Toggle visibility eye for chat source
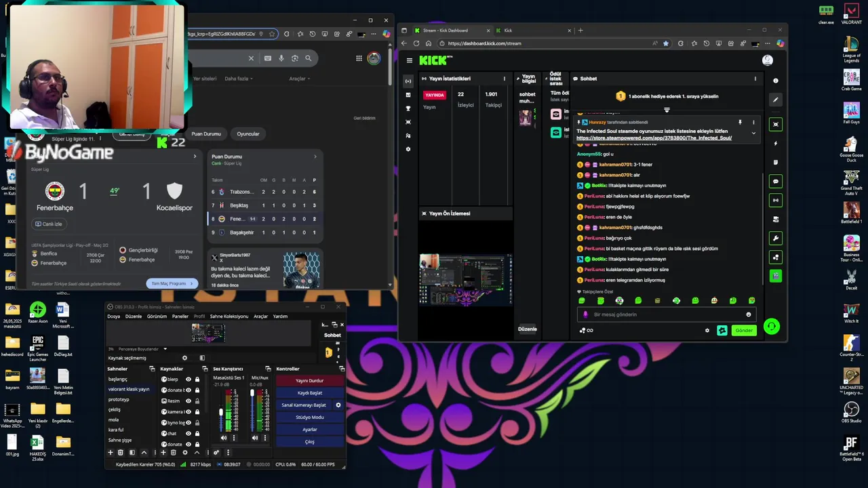The width and height of the screenshot is (868, 488). 189,434
